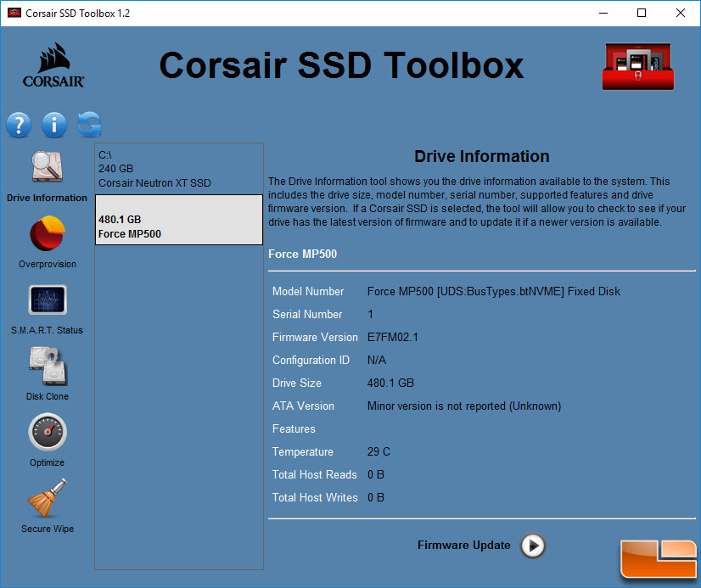
Task: Open the Secure Wipe broom icon
Action: 48,498
